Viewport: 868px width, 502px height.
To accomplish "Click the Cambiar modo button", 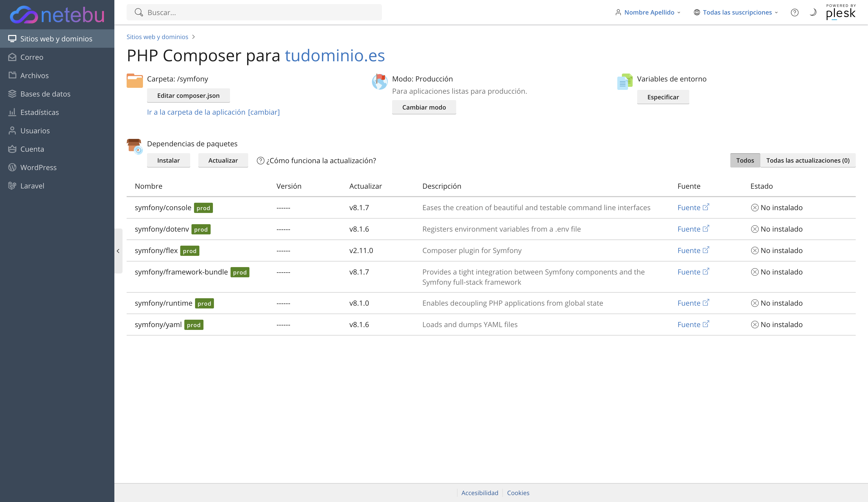I will tap(424, 107).
